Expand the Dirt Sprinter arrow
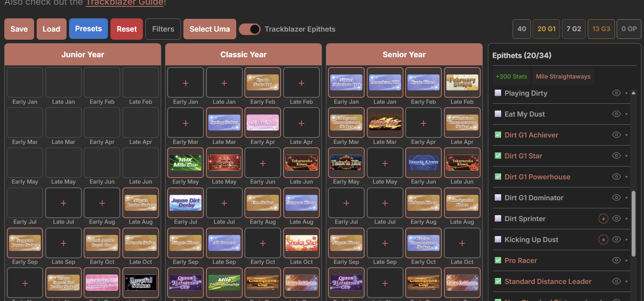Image resolution: width=644 pixels, height=301 pixels. [627, 219]
